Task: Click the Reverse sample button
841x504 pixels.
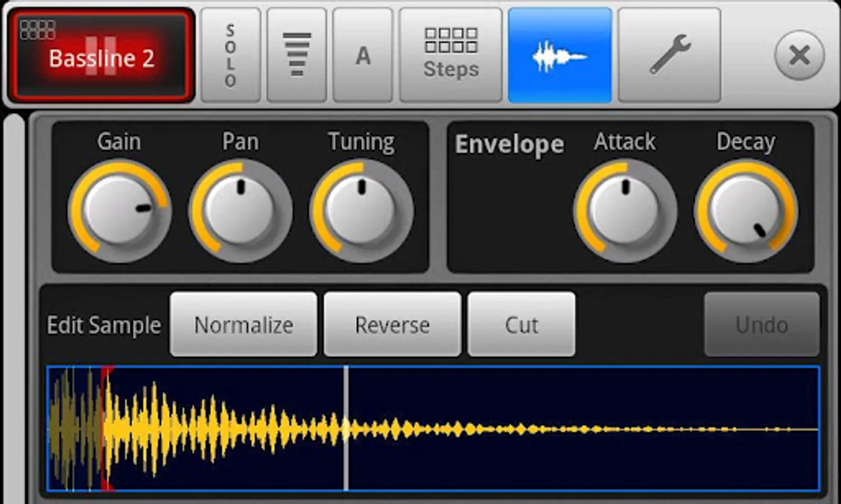Action: tap(392, 324)
